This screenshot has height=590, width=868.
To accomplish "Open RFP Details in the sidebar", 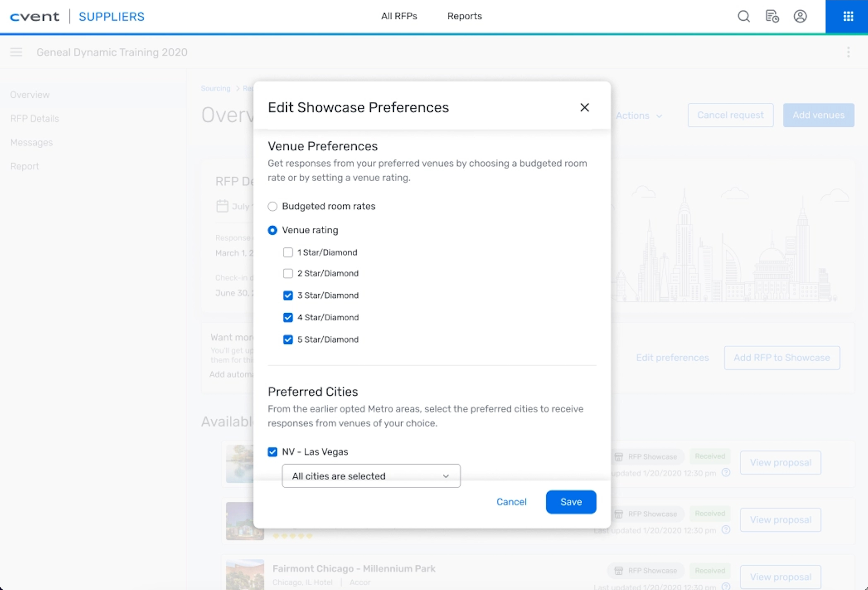I will click(x=35, y=119).
